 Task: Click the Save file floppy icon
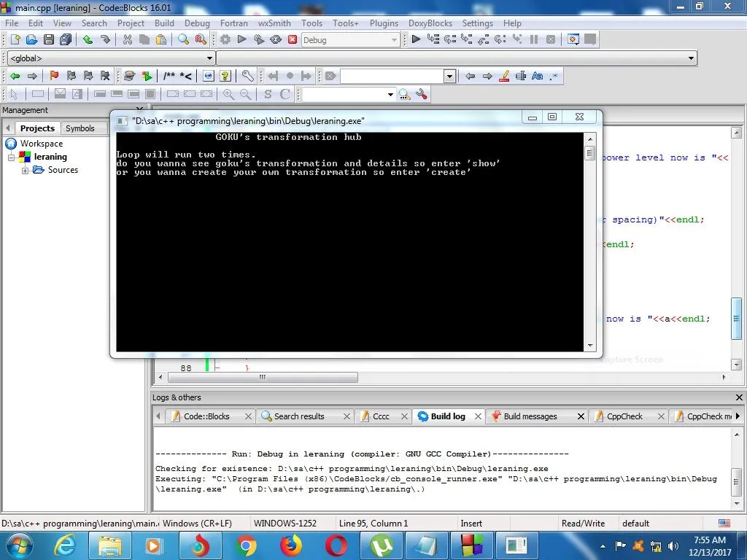[49, 39]
